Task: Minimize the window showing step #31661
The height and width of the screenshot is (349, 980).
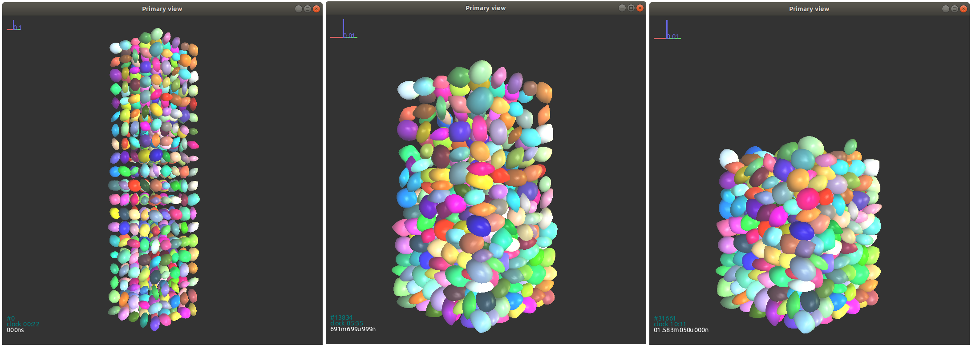Action: [x=946, y=9]
